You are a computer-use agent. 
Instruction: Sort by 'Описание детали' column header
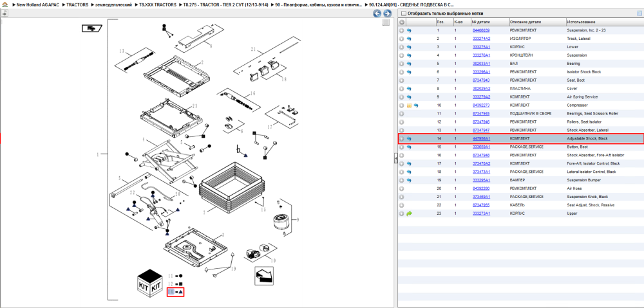point(537,22)
